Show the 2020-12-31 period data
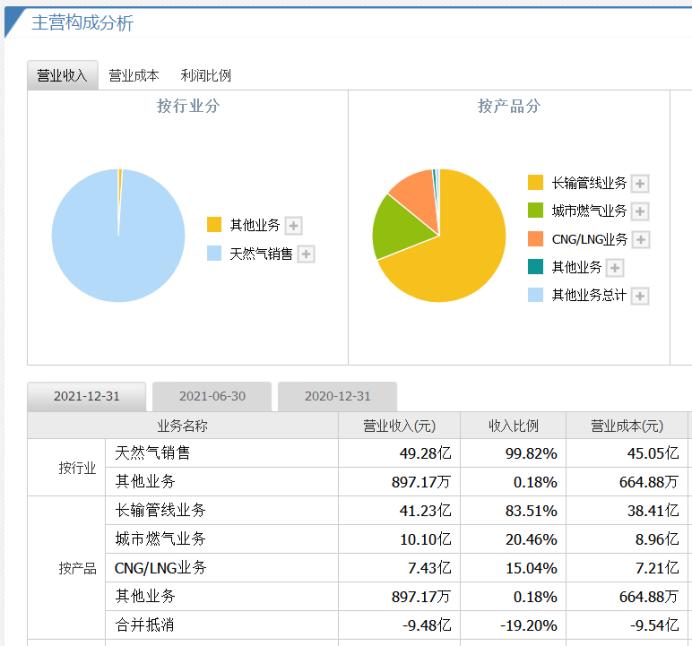 (337, 396)
